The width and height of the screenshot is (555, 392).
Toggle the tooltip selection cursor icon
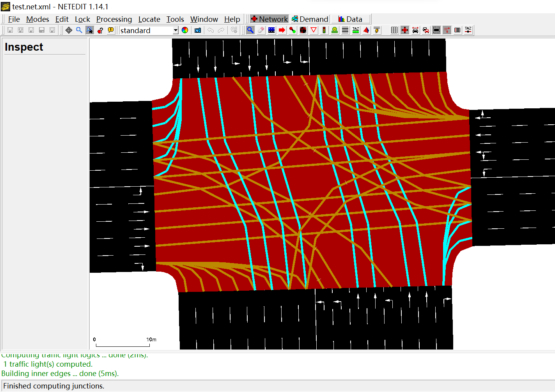[x=90, y=30]
